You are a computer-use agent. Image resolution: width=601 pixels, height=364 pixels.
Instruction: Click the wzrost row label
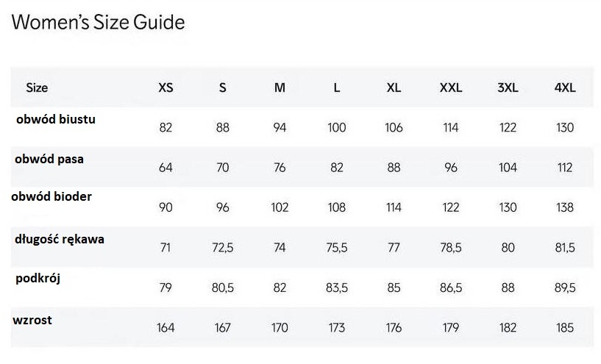[32, 320]
